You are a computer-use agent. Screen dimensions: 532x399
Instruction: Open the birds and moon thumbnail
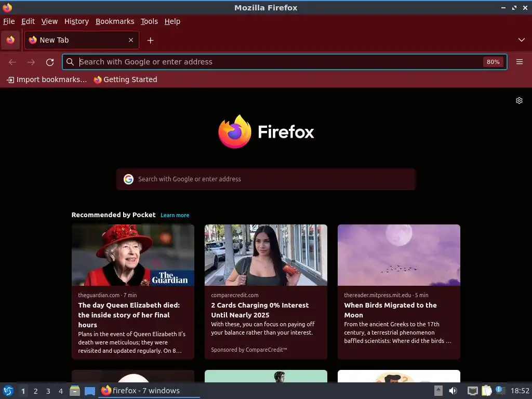click(399, 255)
